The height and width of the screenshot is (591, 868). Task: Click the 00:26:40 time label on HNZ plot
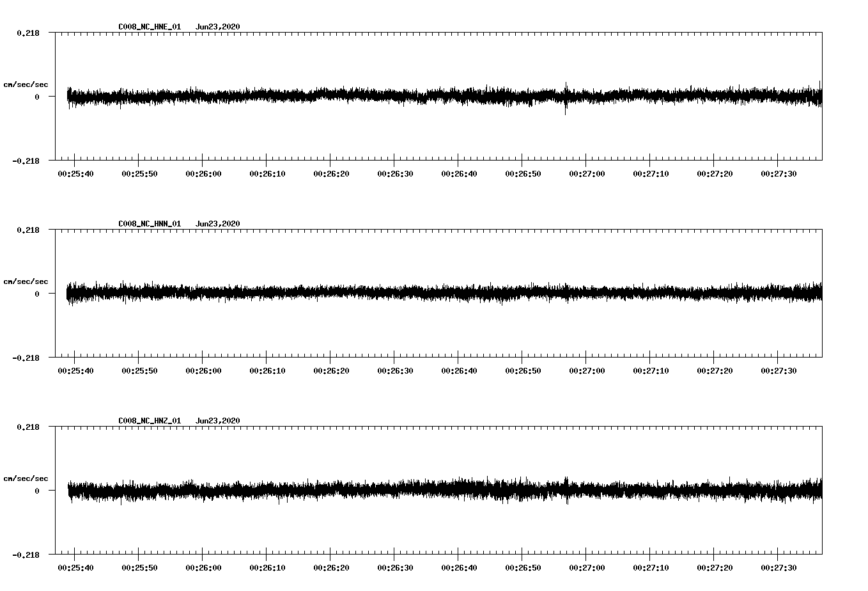(459, 568)
